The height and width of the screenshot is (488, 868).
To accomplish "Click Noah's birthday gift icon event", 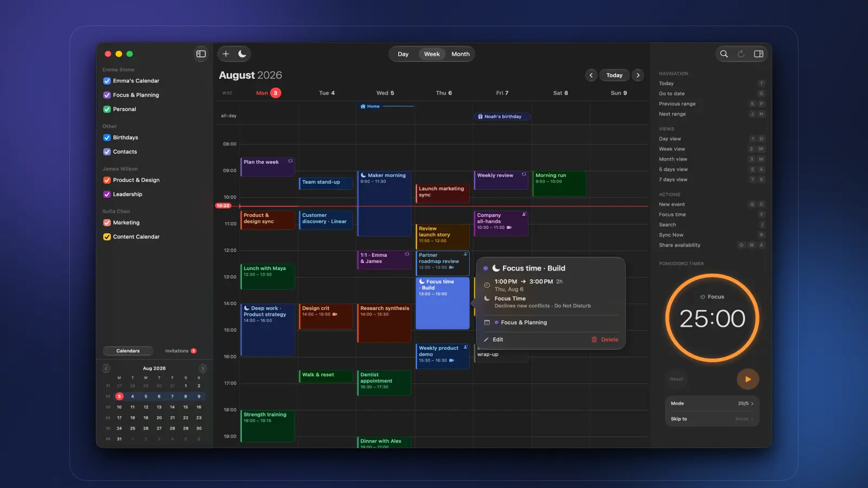I will click(x=502, y=117).
